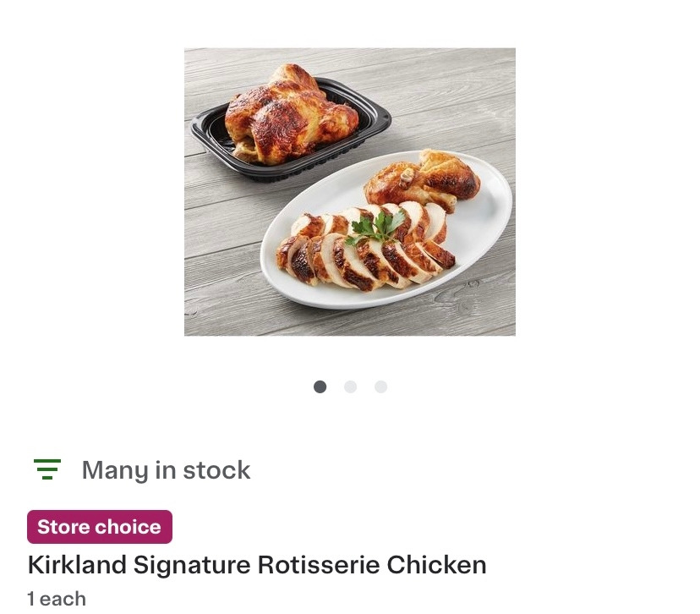Tap the Store choice badge
This screenshot has width=700, height=614.
pyautogui.click(x=100, y=527)
